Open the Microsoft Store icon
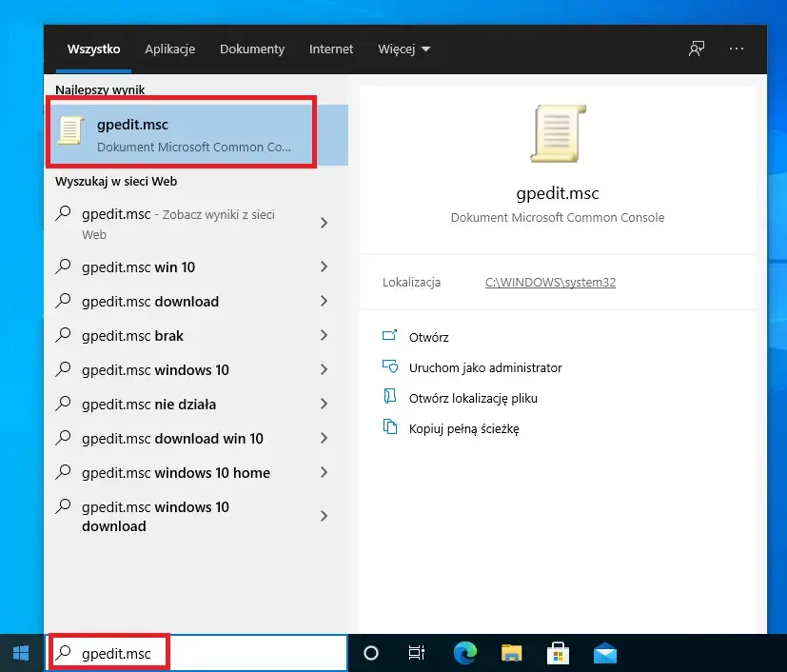787x672 pixels. 558,653
